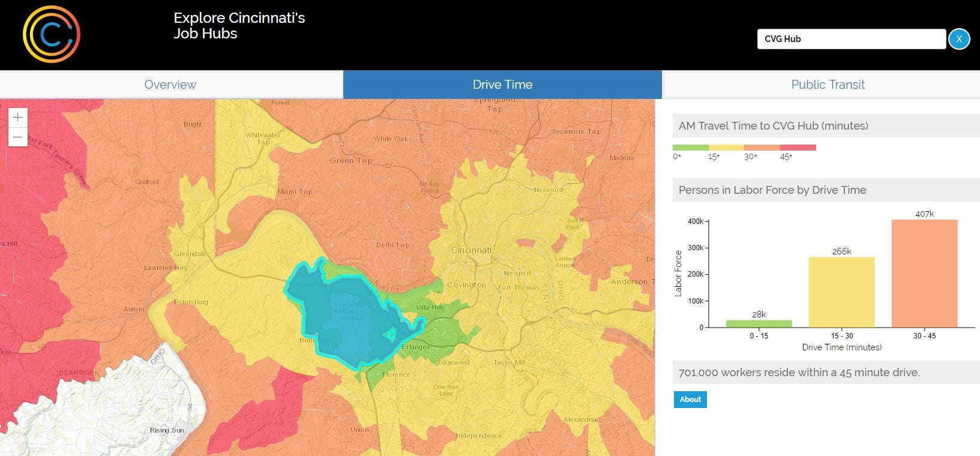Click the orange 30+ legend swatch

point(762,148)
